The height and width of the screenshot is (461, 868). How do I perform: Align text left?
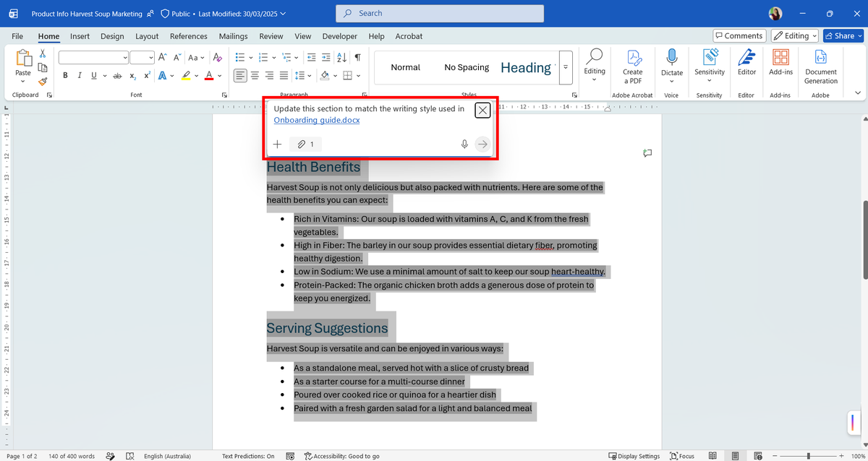tap(240, 75)
